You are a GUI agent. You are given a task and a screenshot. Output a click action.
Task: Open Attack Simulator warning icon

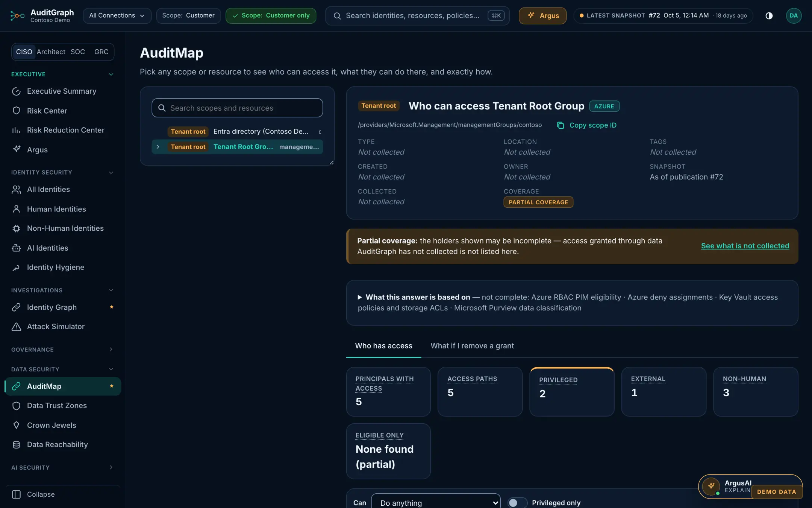coord(16,327)
